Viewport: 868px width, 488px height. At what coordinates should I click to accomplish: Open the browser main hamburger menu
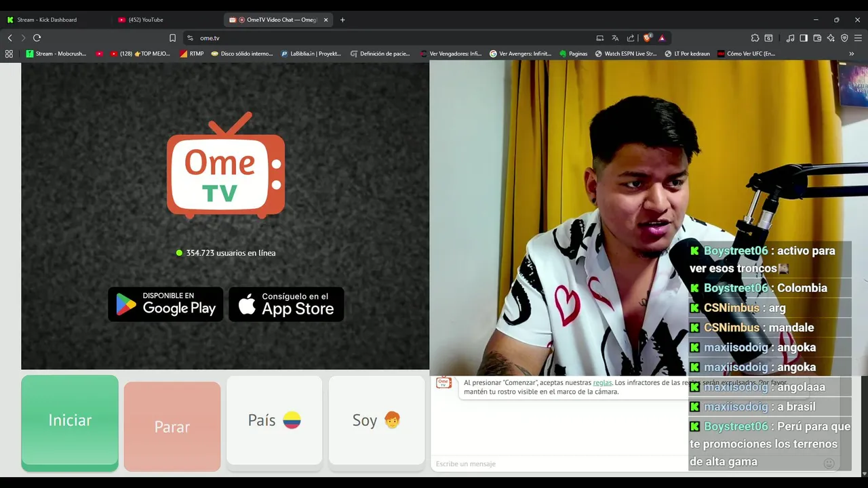[x=858, y=38]
